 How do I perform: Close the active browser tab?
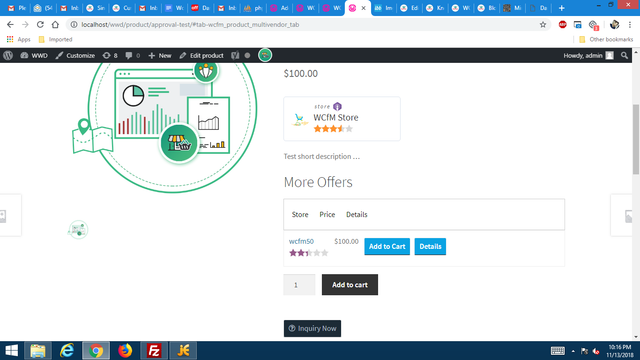(x=364, y=8)
